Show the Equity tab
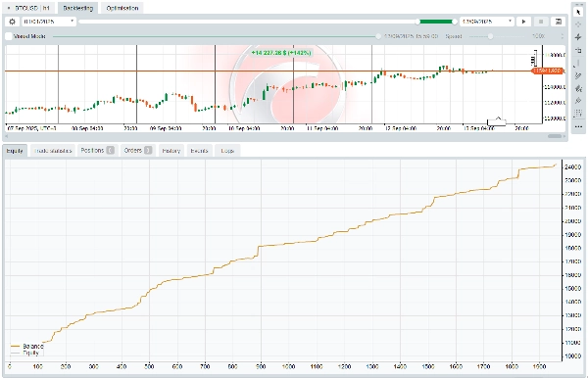This screenshot has width=588, height=378. pyautogui.click(x=15, y=151)
